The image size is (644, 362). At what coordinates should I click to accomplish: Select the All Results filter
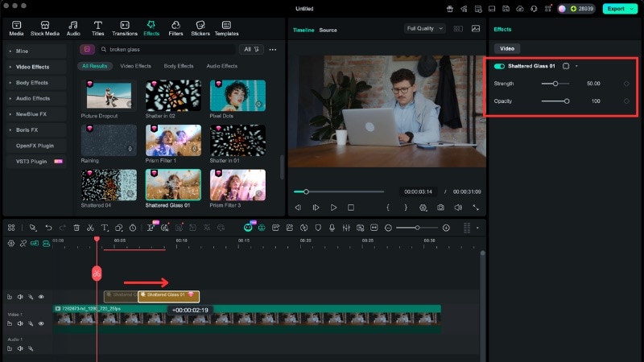94,66
